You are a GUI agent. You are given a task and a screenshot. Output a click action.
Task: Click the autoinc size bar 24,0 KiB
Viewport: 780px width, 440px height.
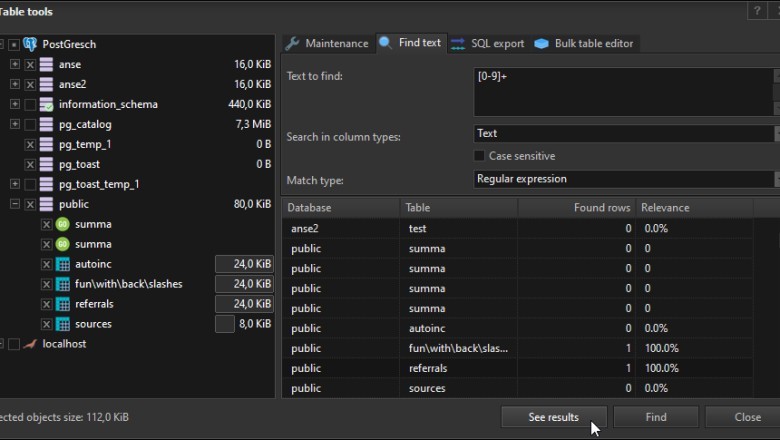(244, 264)
